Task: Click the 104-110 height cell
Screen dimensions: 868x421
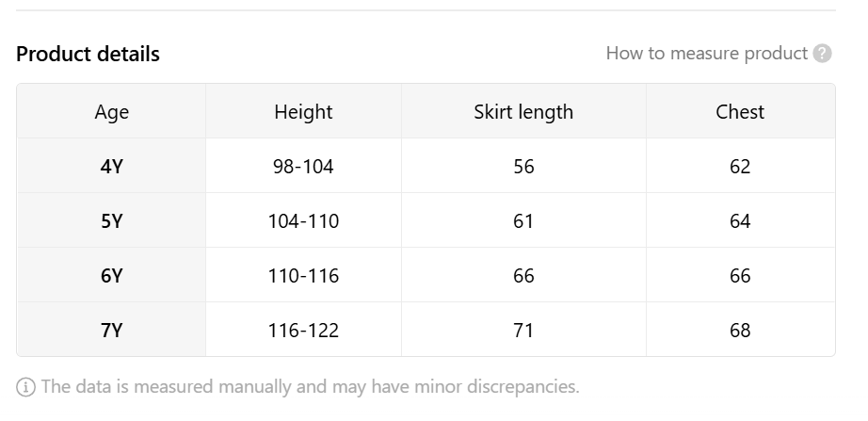Action: coord(303,221)
